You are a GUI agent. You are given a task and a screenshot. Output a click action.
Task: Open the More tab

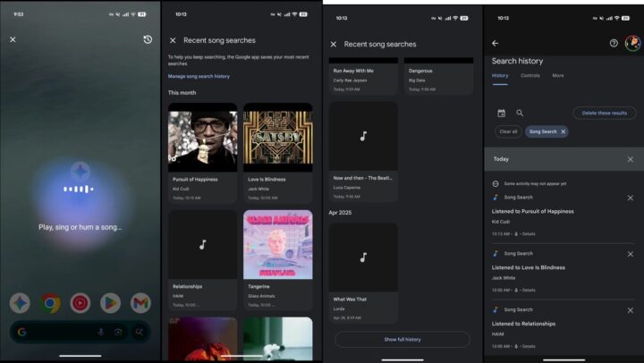(557, 76)
